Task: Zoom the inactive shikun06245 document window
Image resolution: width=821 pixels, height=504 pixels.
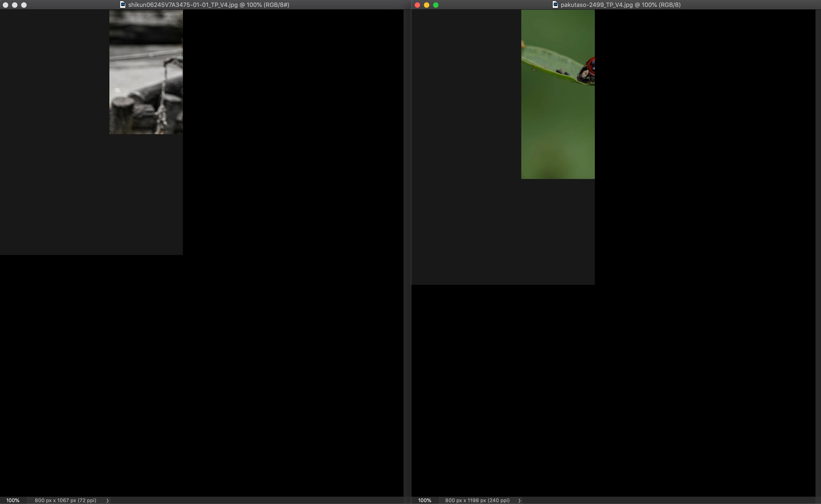Action: (24, 5)
